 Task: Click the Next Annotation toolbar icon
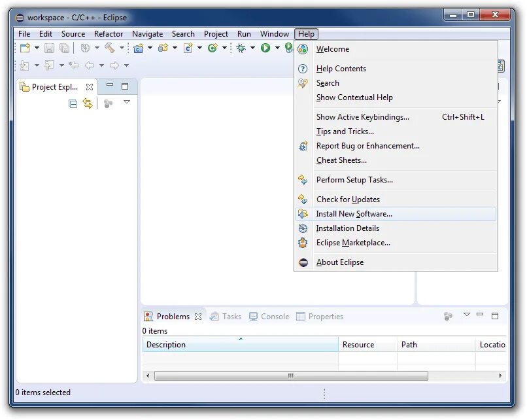[25, 65]
